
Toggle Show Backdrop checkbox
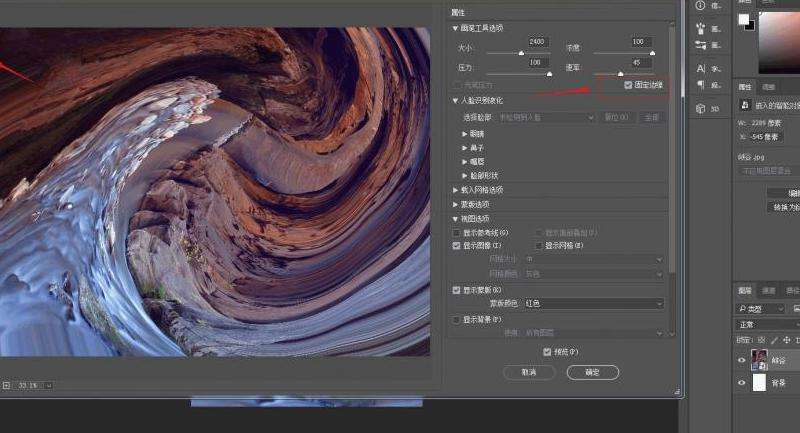click(x=456, y=320)
